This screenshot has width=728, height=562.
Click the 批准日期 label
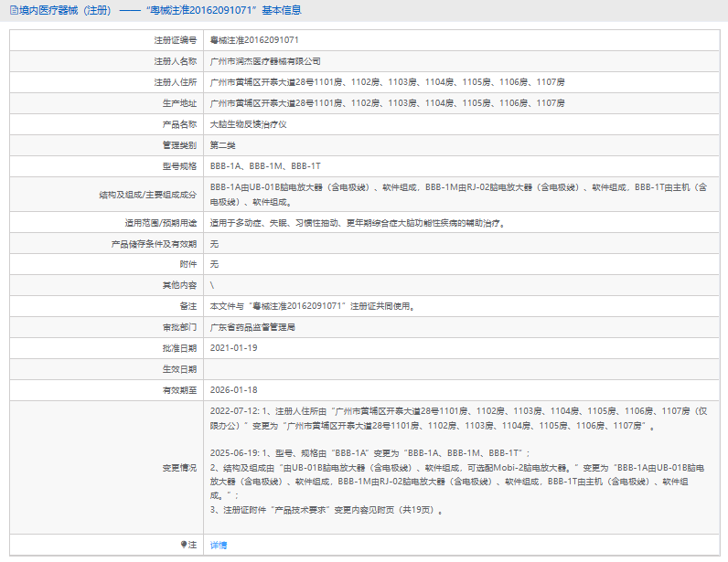coord(179,348)
